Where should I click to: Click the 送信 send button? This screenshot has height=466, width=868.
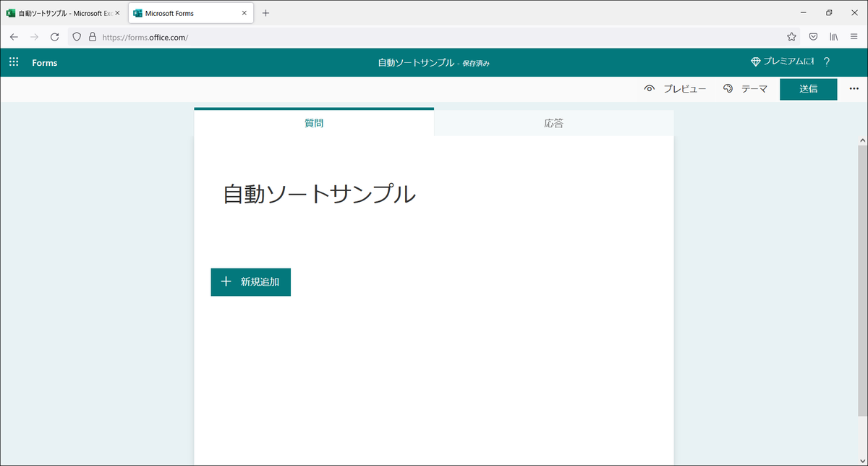[x=808, y=88]
